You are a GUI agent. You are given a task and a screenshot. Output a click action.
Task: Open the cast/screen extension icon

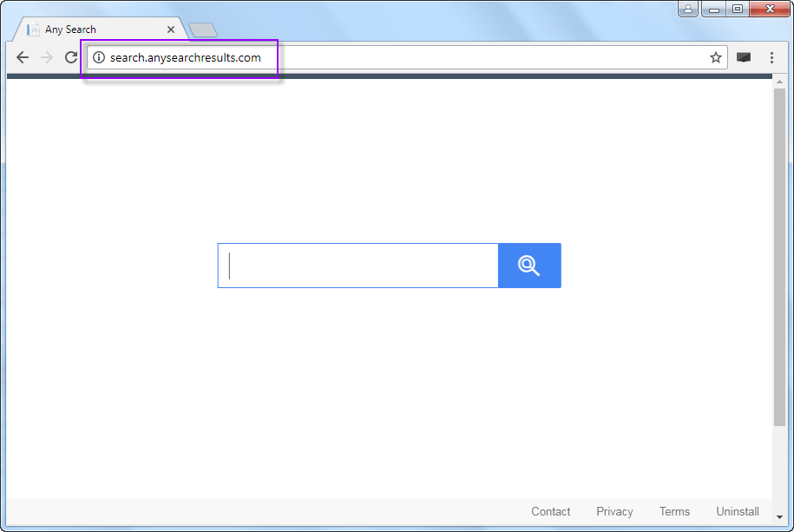744,57
